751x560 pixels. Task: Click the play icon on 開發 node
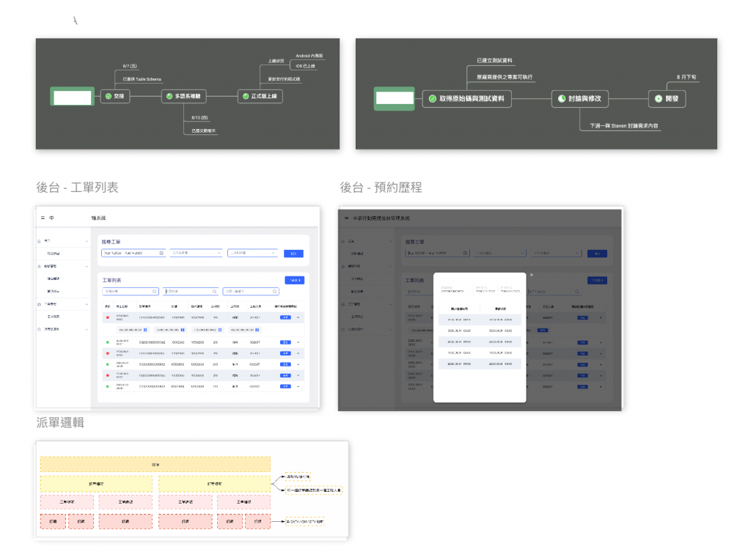[x=659, y=99]
